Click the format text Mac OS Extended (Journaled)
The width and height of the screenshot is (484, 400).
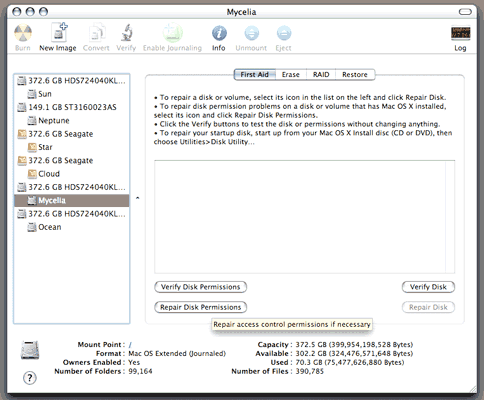177,354
